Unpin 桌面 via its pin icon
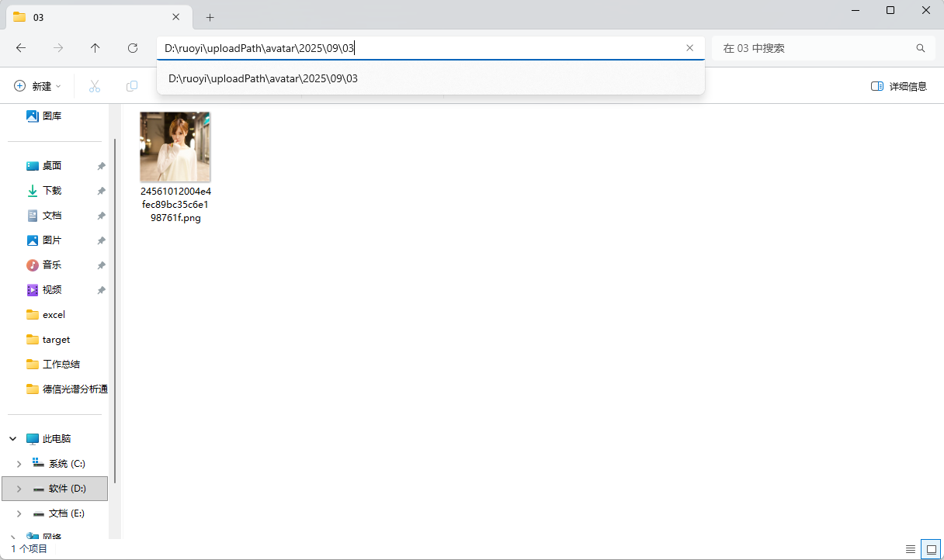Screen dimensions: 944x560 pos(101,166)
